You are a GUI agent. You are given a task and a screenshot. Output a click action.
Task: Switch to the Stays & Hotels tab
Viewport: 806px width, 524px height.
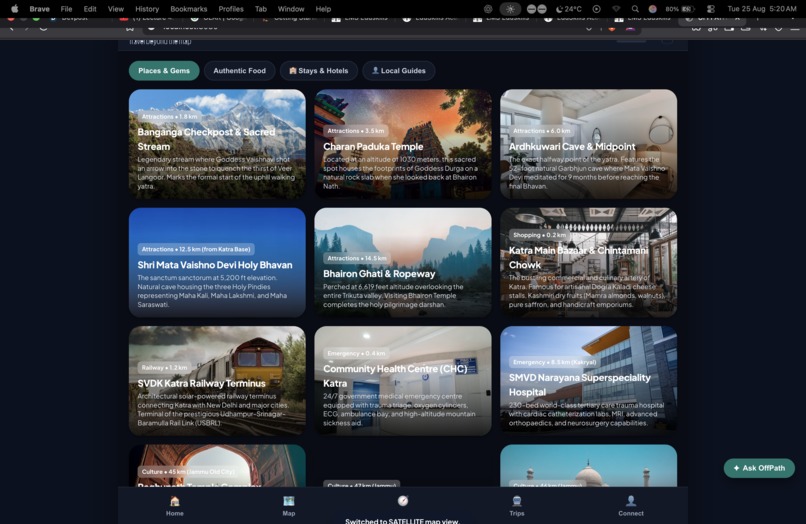click(319, 70)
